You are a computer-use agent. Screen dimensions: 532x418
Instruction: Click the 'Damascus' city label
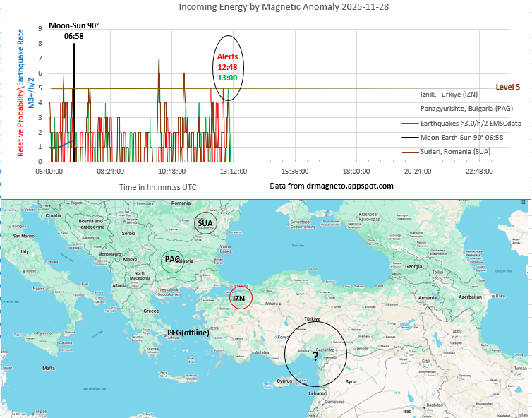point(335,402)
